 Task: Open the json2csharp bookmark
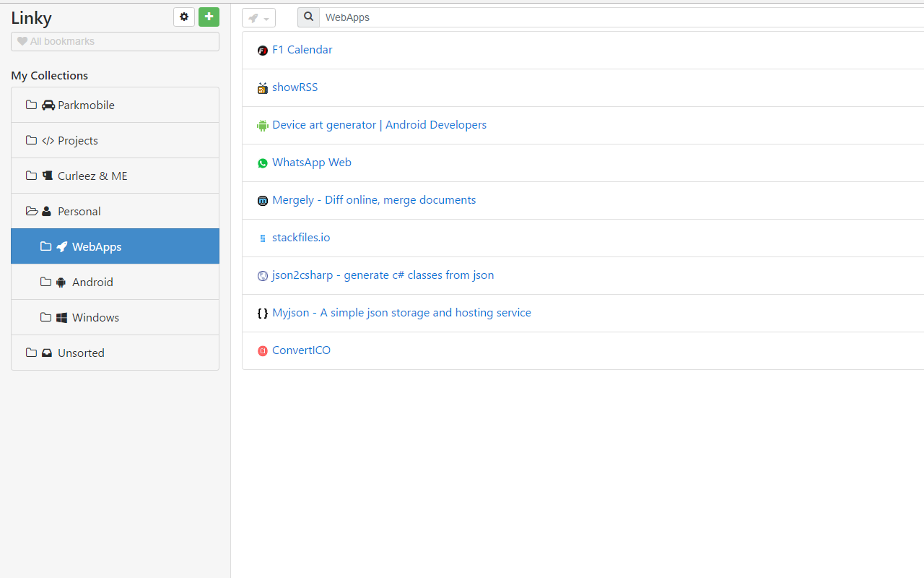coord(383,275)
